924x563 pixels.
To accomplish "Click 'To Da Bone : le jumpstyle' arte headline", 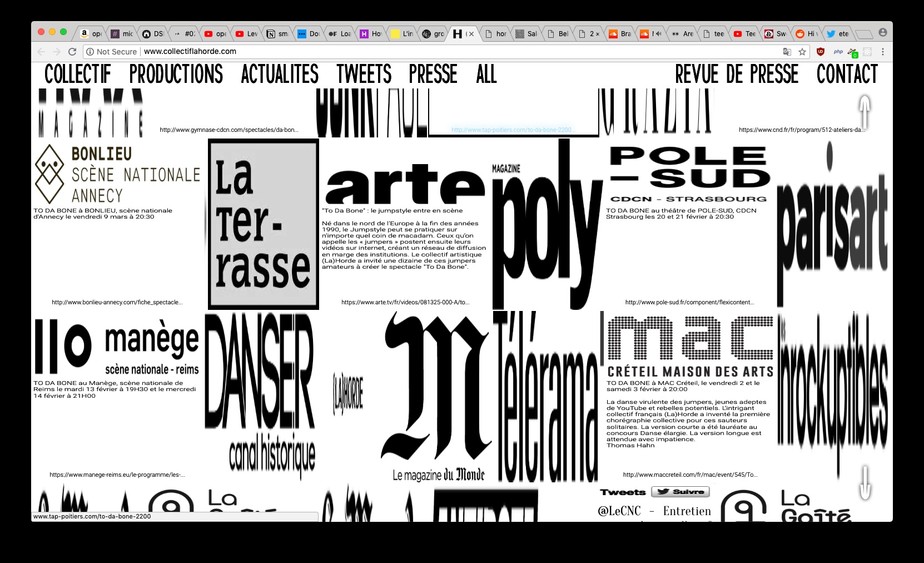I will 393,211.
